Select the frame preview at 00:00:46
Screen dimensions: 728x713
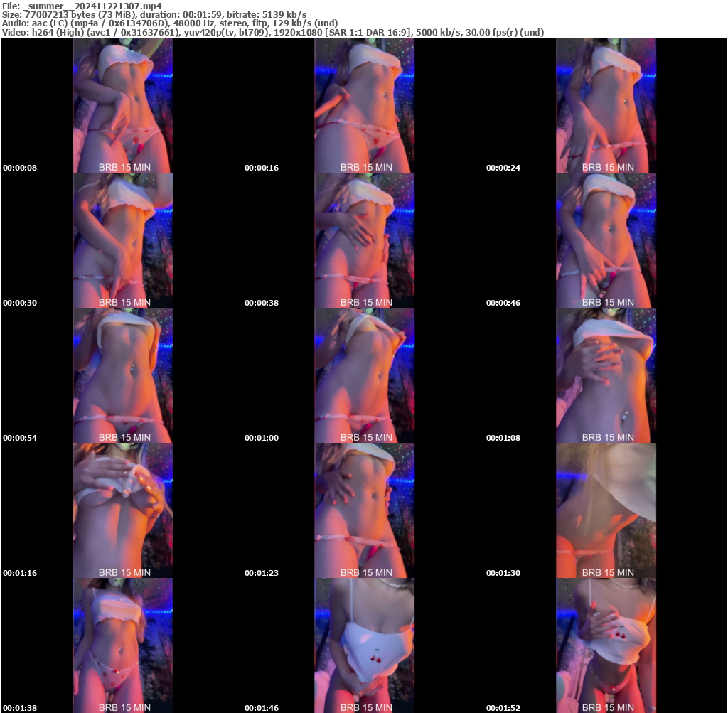click(604, 239)
